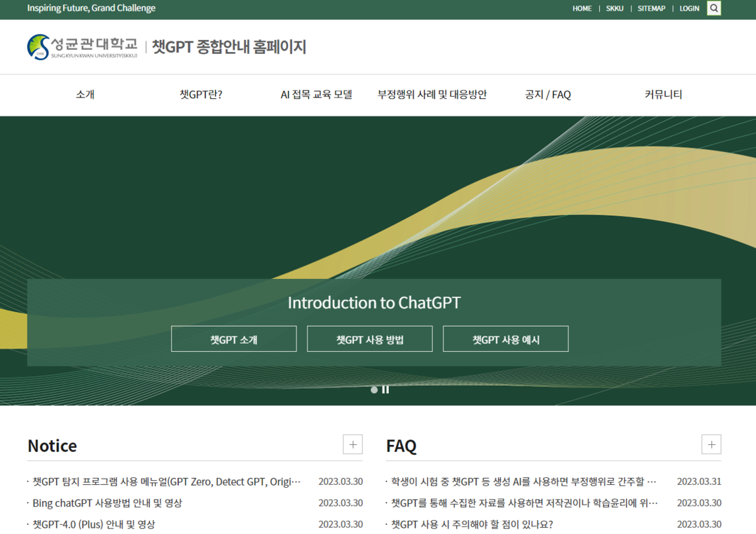Viewport: 756px width, 534px height.
Task: Click the 챗GPT 소개 button
Action: (x=233, y=339)
